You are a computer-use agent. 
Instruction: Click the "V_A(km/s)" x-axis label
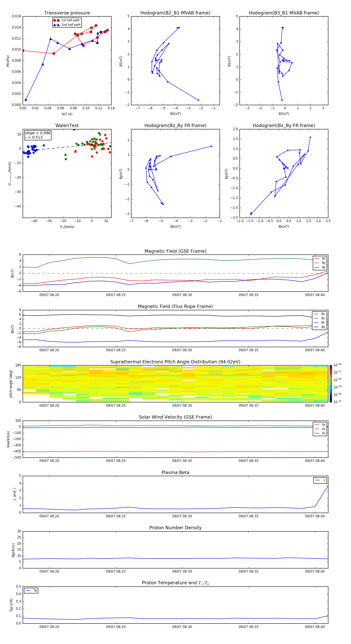(x=67, y=227)
